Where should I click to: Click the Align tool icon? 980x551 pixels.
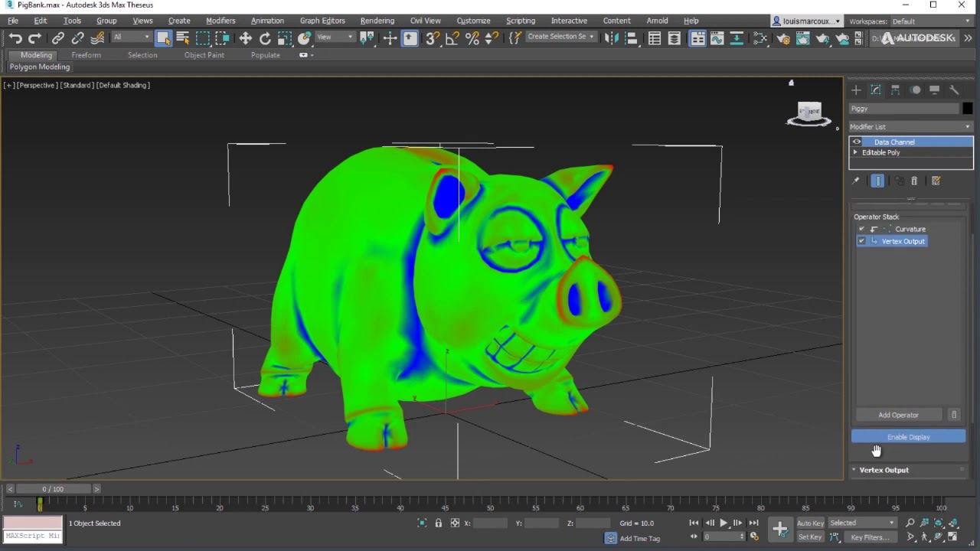(x=631, y=38)
